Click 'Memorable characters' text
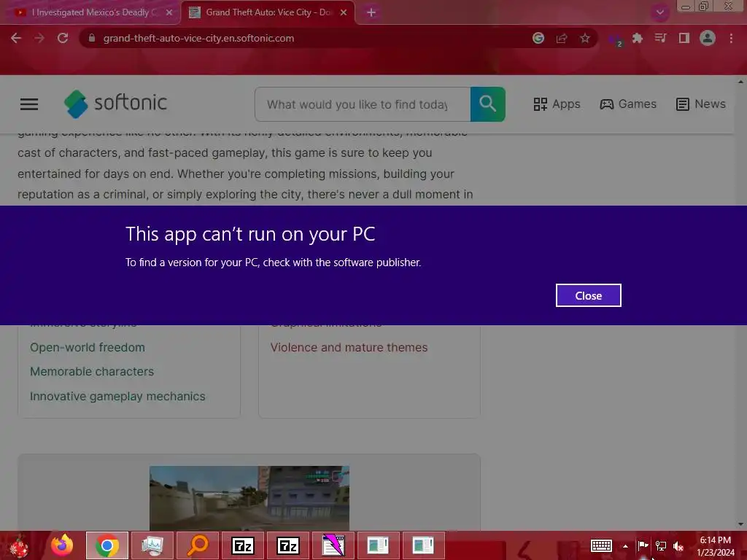This screenshot has width=747, height=560. pos(92,371)
